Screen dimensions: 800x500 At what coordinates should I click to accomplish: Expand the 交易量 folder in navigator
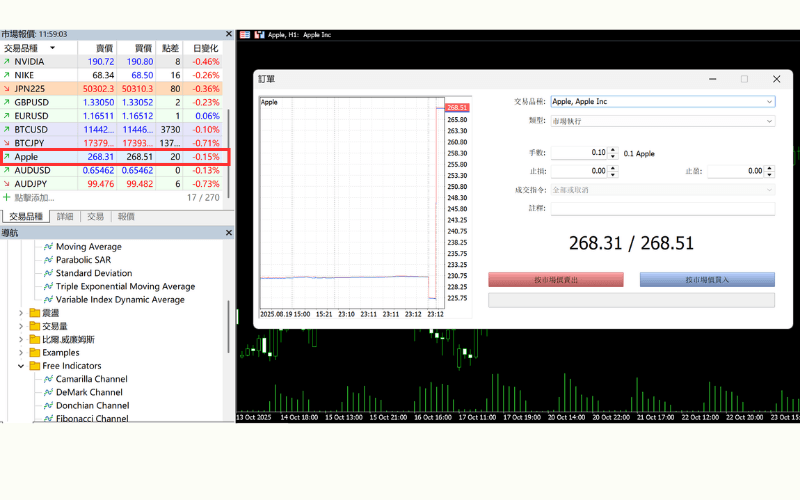tap(21, 326)
